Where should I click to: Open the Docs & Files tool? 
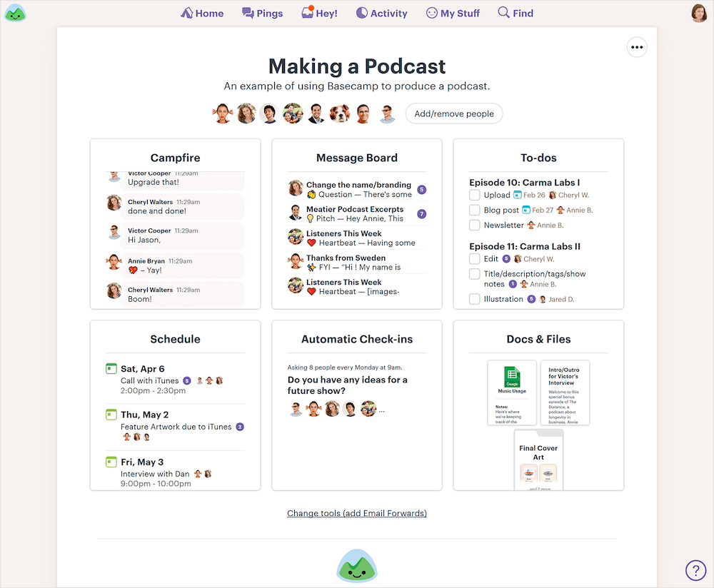click(x=538, y=339)
